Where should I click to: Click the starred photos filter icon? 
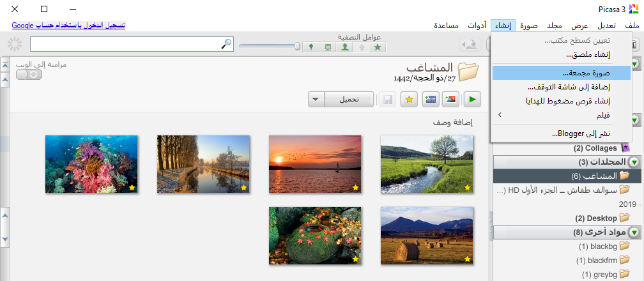[x=378, y=47]
